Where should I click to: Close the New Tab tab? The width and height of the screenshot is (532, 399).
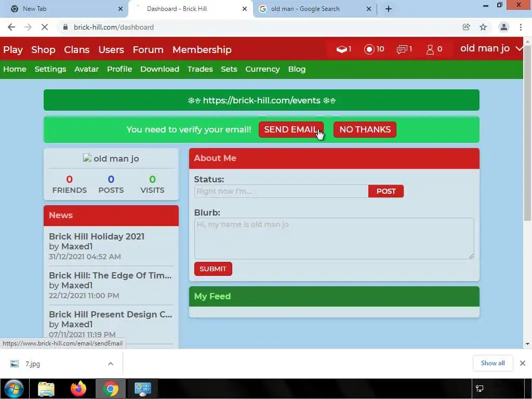(x=121, y=9)
